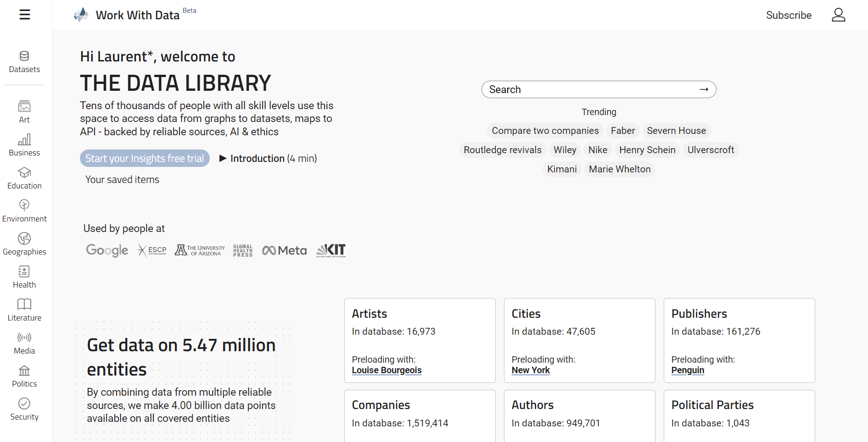The height and width of the screenshot is (442, 868).
Task: Select the Environment category icon
Action: coord(24,205)
